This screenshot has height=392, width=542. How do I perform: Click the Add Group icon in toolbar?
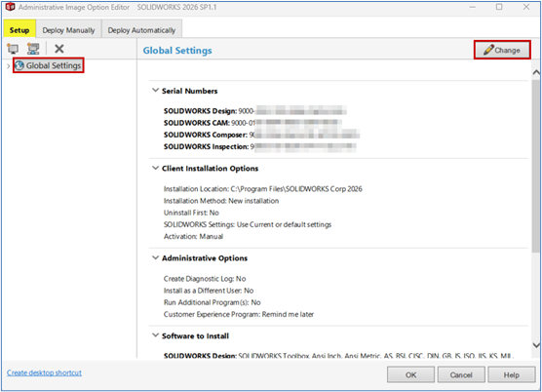click(x=33, y=49)
